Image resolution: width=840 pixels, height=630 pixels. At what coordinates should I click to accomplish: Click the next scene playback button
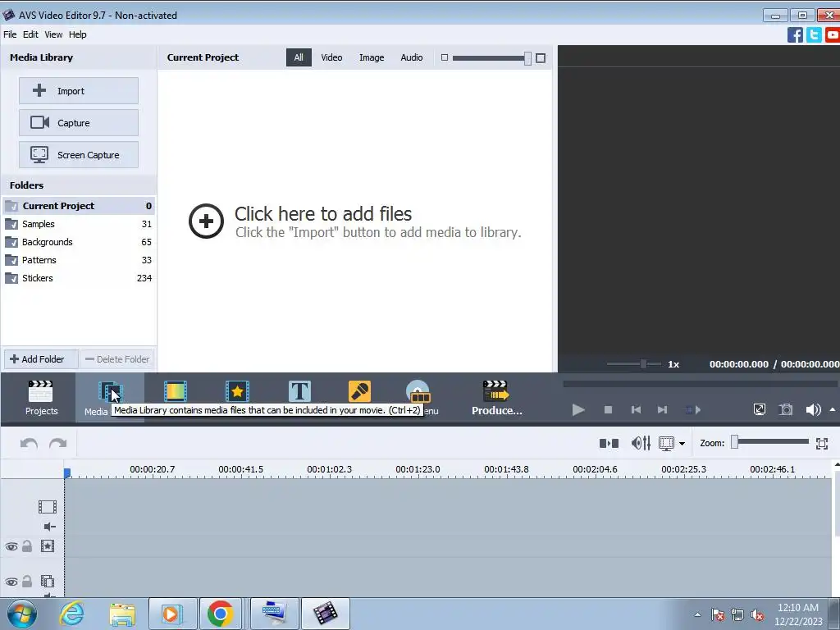pyautogui.click(x=693, y=410)
